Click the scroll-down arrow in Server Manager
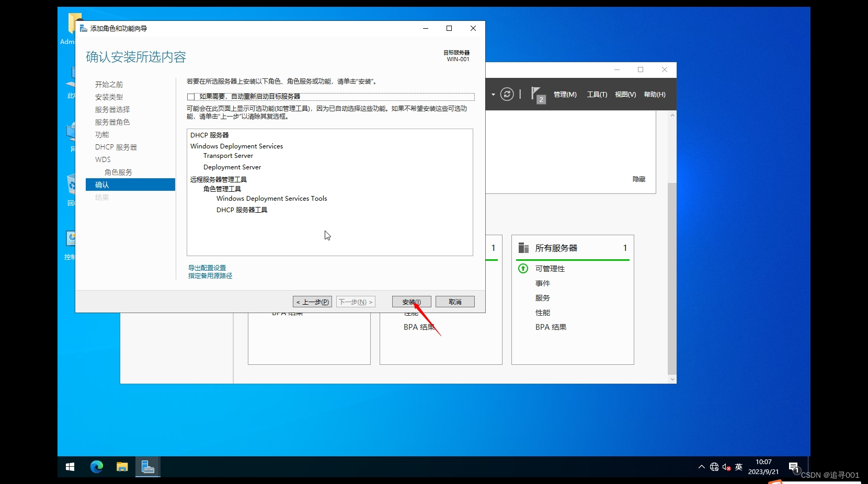Viewport: 868px width, 484px height. point(672,379)
